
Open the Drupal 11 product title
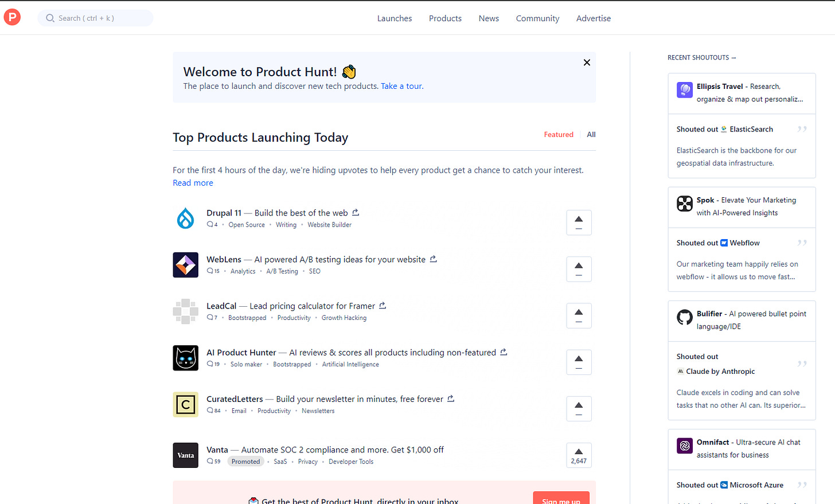224,213
